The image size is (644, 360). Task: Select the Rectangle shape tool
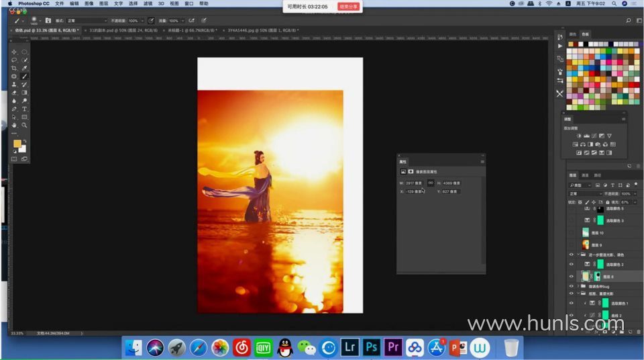(24, 118)
